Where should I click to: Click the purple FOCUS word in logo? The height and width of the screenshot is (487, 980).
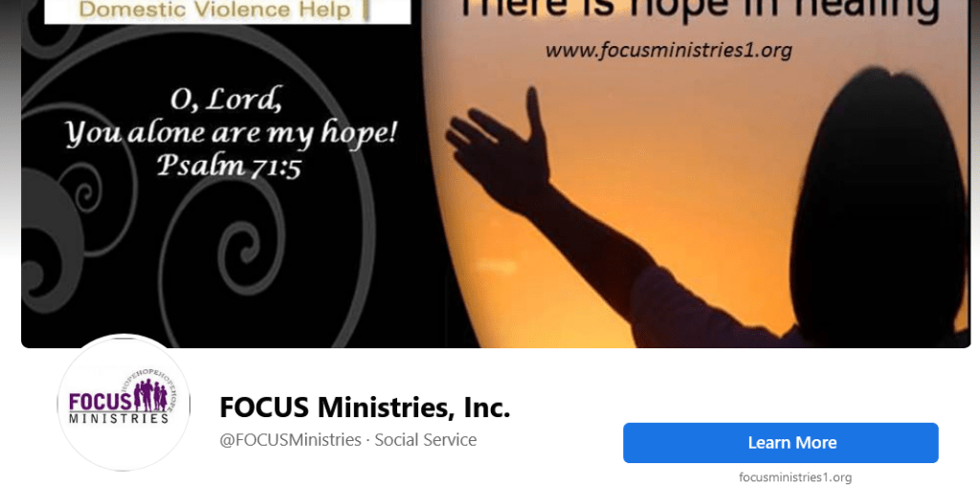coord(100,401)
